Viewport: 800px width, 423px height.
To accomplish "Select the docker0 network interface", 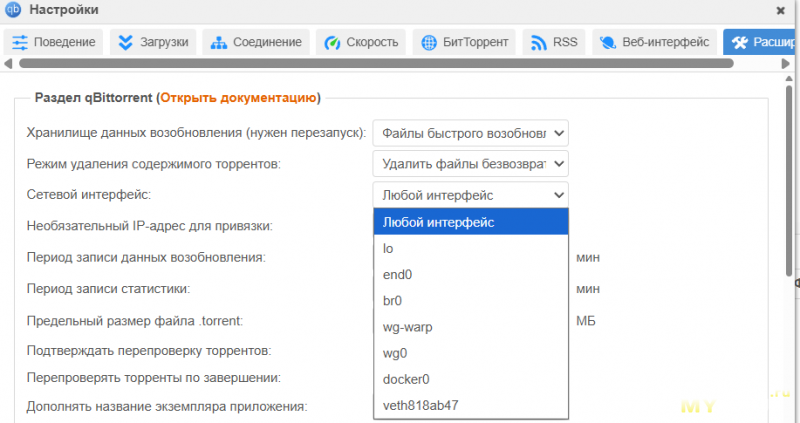I will [x=471, y=379].
